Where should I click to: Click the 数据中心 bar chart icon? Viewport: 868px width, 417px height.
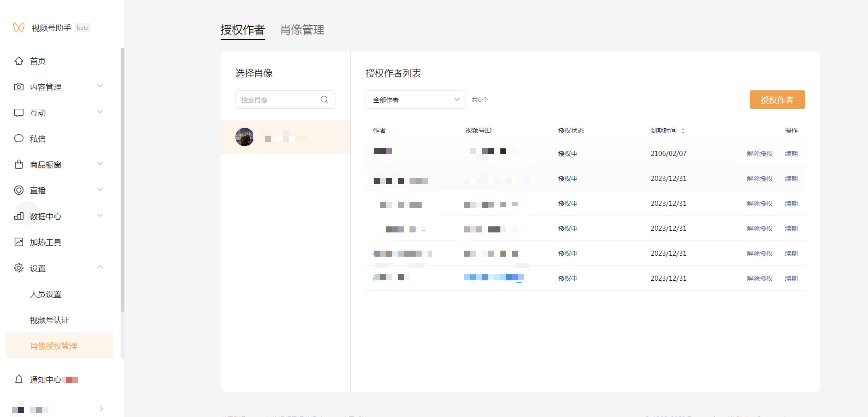(18, 216)
